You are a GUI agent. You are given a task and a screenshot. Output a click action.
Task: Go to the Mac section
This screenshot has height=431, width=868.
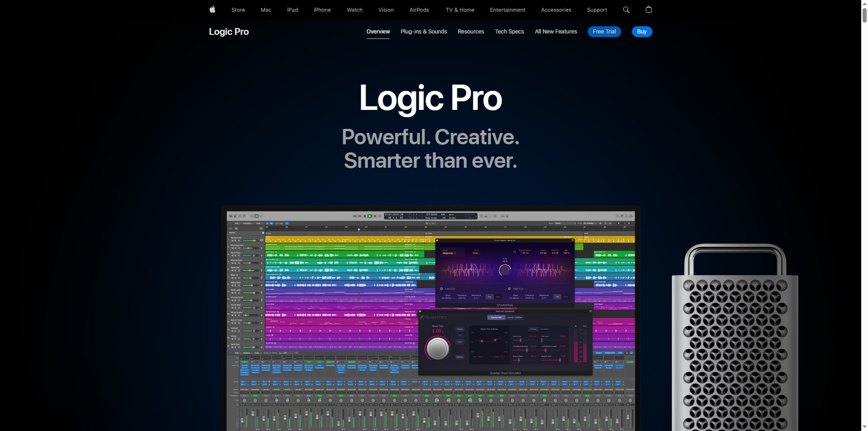coord(266,10)
